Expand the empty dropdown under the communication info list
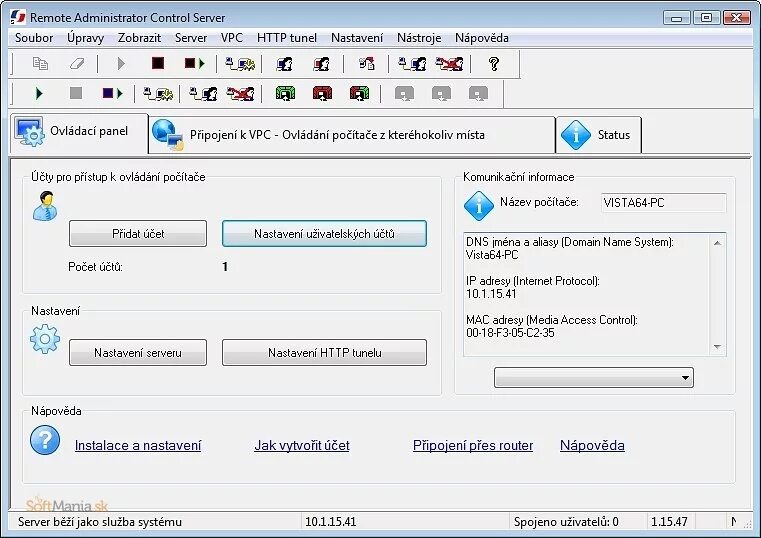This screenshot has width=761, height=538. (594, 377)
